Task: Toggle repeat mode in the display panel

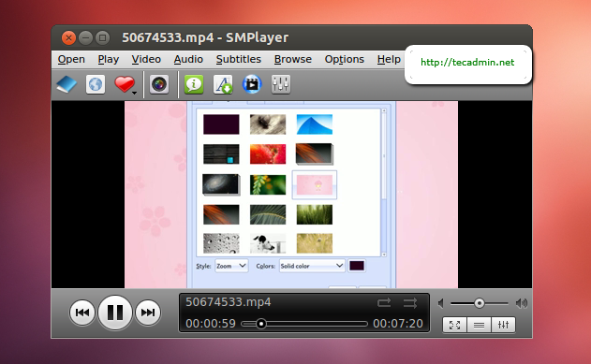Action: 384,302
